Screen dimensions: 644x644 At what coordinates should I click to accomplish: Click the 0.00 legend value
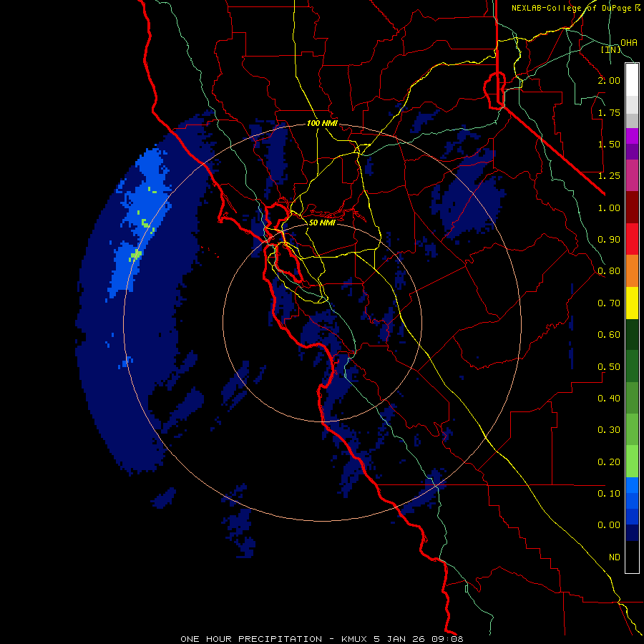609,525
